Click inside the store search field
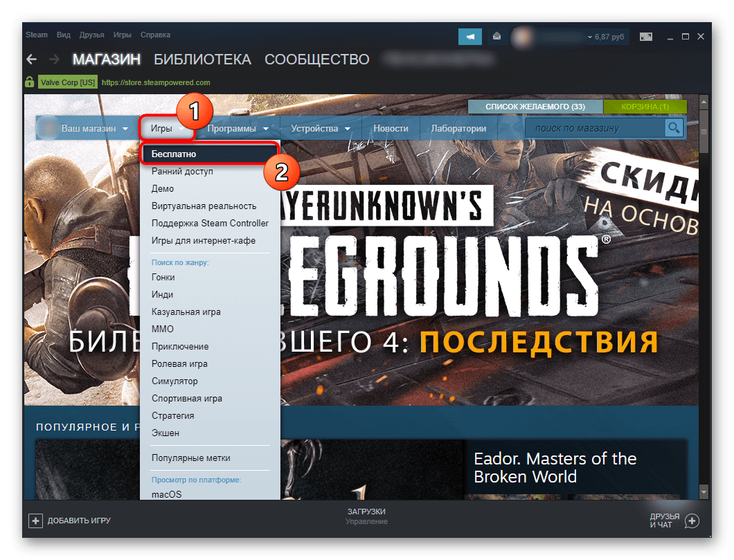Image resolution: width=734 pixels, height=560 pixels. tap(594, 128)
